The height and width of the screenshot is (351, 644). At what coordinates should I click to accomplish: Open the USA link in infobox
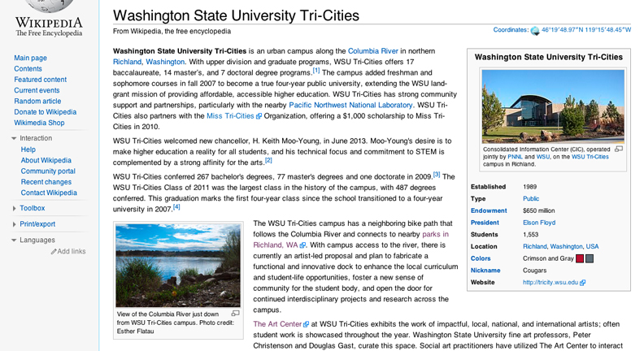(x=592, y=246)
